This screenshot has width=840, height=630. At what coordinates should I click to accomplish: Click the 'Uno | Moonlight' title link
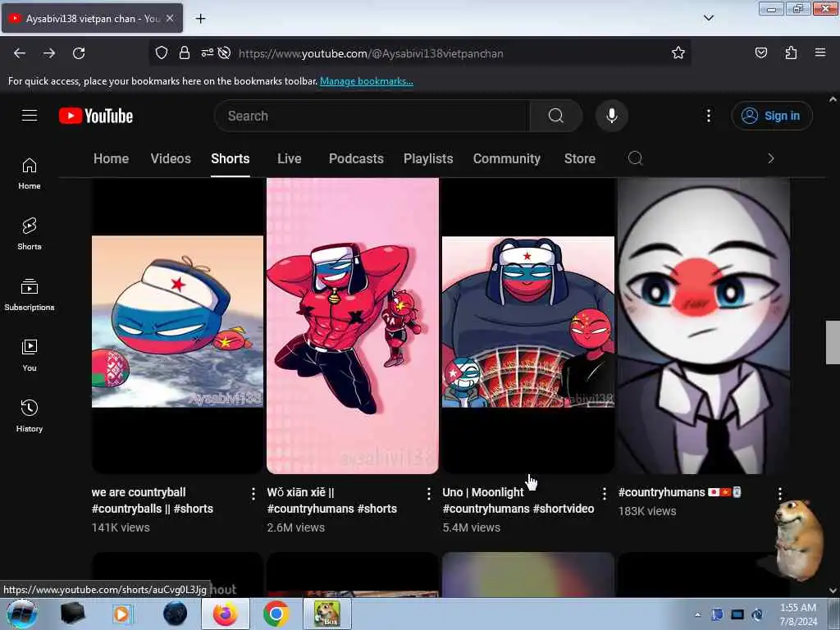point(518,500)
